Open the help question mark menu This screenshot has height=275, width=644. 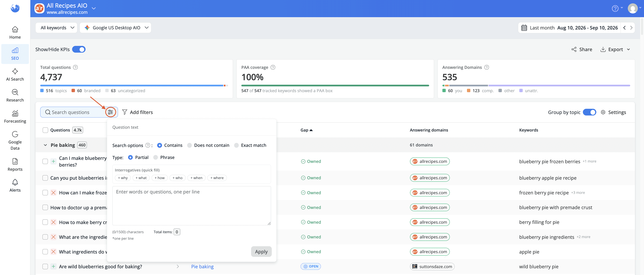coord(615,9)
